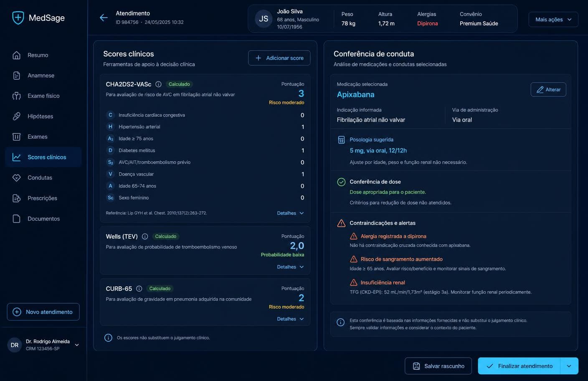The image size is (588, 381).
Task: Click Finalizar atendimento button
Action: [x=519, y=366]
